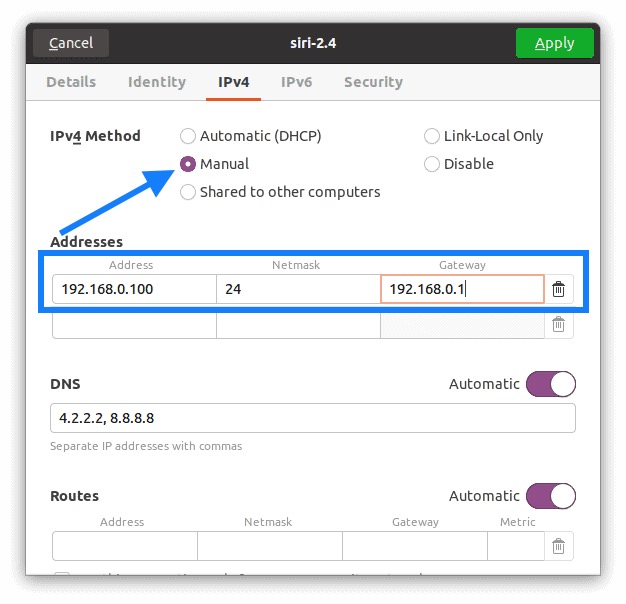Switch to the IPv6 tab
Screen dimensions: 626x604
296,82
